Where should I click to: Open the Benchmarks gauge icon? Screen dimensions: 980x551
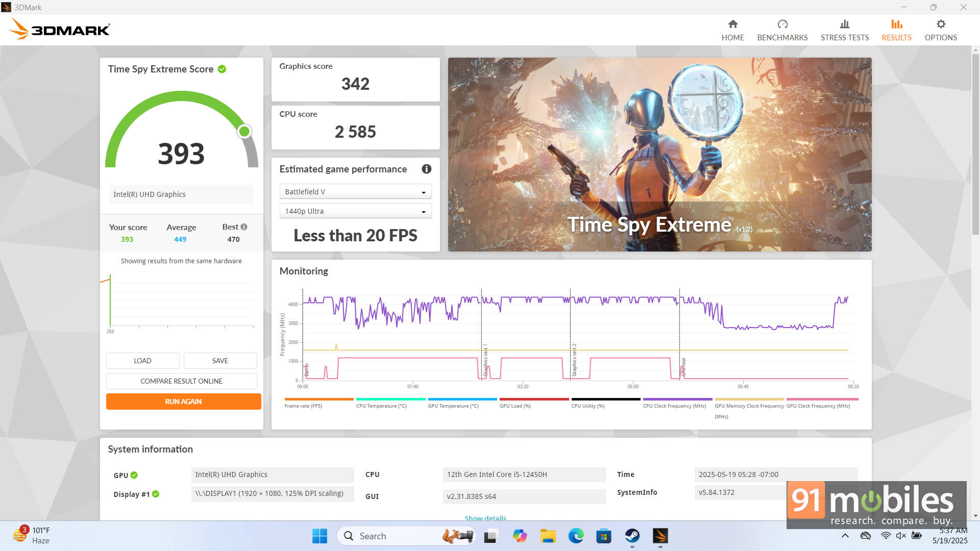pos(782,24)
